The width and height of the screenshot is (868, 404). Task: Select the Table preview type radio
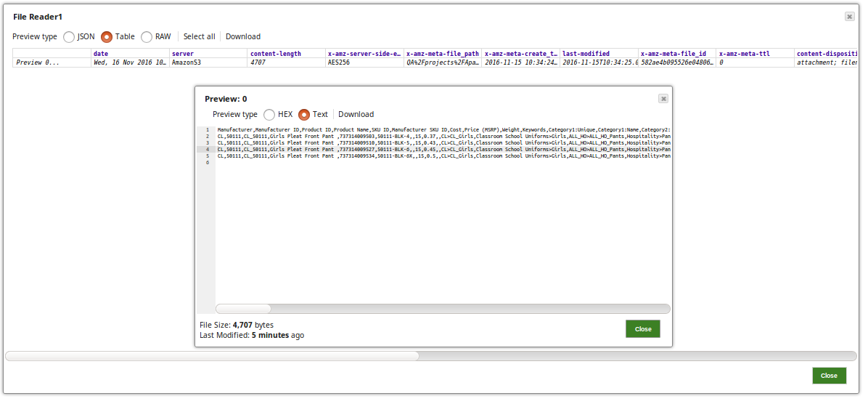pos(107,36)
